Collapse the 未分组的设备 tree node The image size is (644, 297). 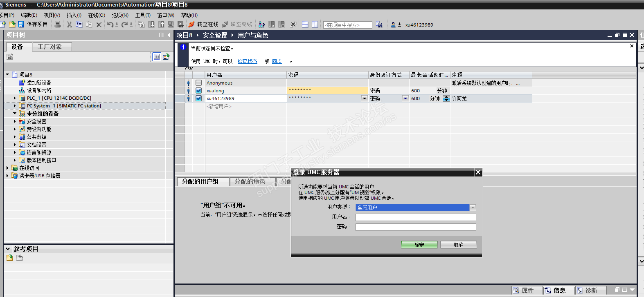click(x=15, y=114)
